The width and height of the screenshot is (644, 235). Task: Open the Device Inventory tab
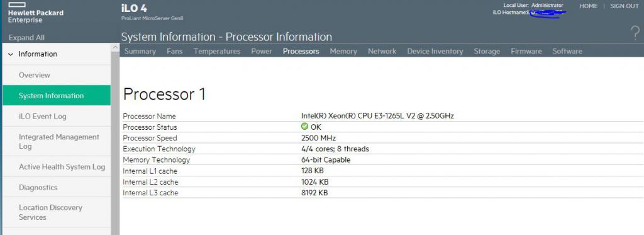coord(435,52)
